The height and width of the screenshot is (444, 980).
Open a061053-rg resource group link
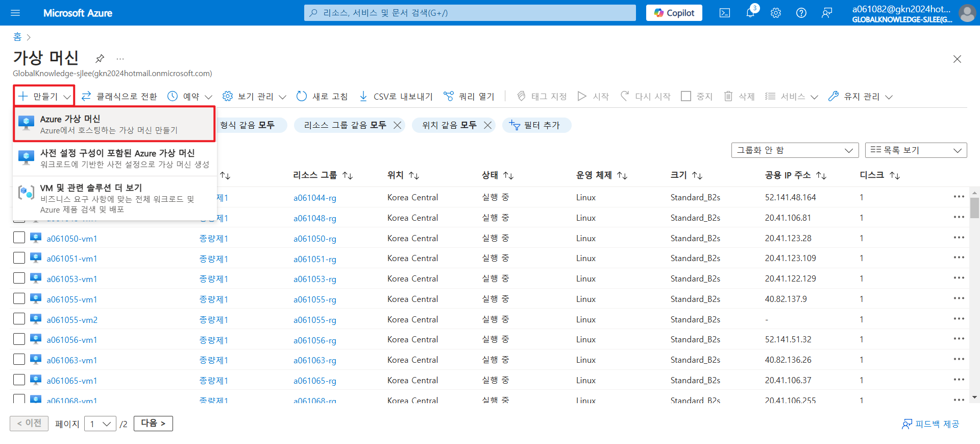[x=315, y=279]
